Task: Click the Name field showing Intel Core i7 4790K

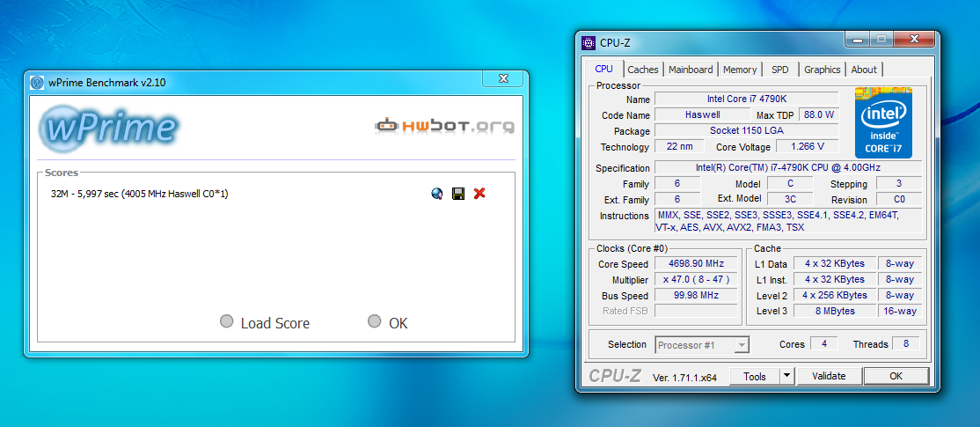Action: tap(746, 99)
